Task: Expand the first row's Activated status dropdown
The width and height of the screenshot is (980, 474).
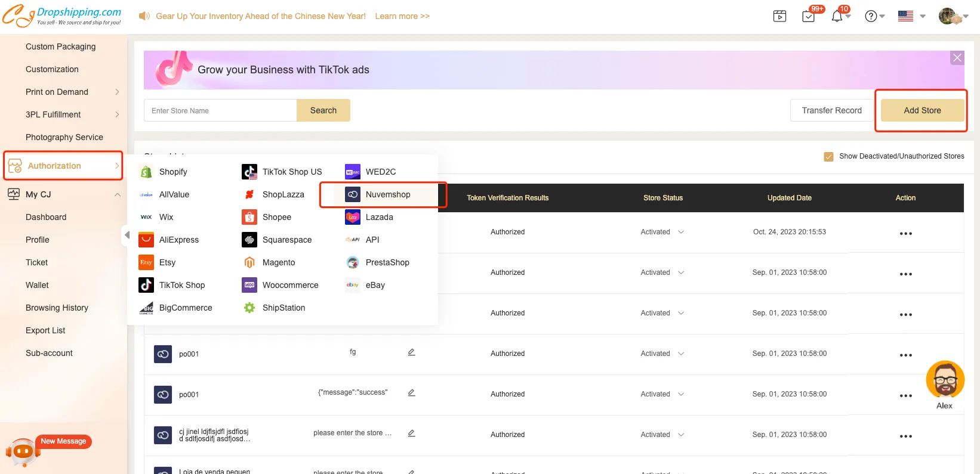Action: tap(681, 232)
